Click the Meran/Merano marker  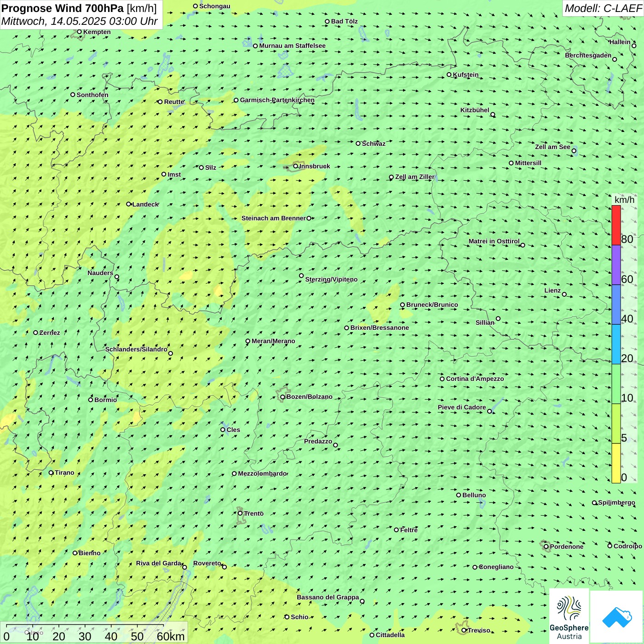tap(247, 341)
